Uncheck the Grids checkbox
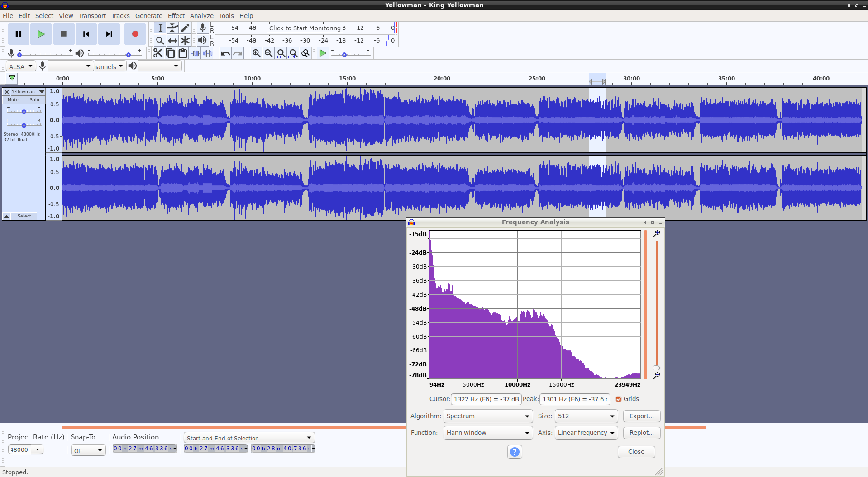Screen dimensions: 868x477 (619, 399)
